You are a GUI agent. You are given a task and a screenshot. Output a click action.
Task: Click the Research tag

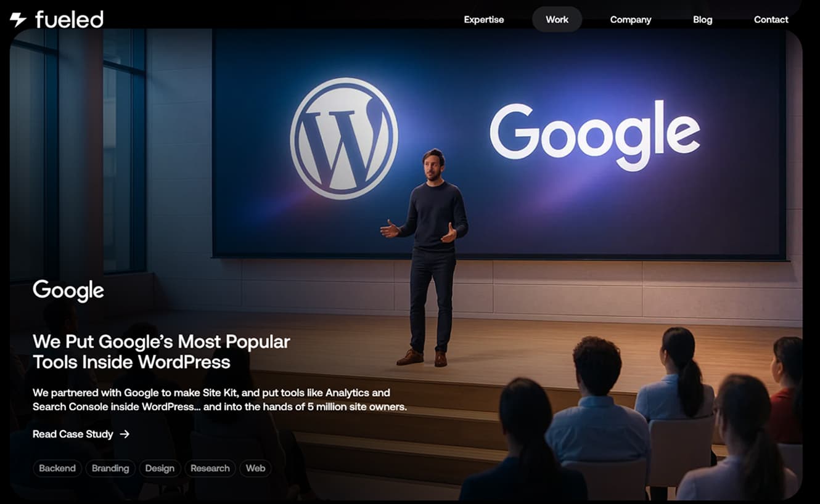pos(210,468)
